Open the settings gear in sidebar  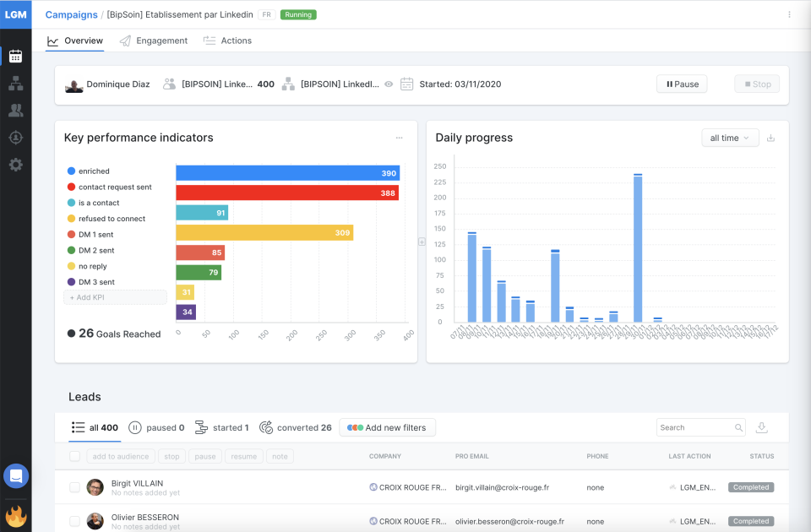click(15, 165)
